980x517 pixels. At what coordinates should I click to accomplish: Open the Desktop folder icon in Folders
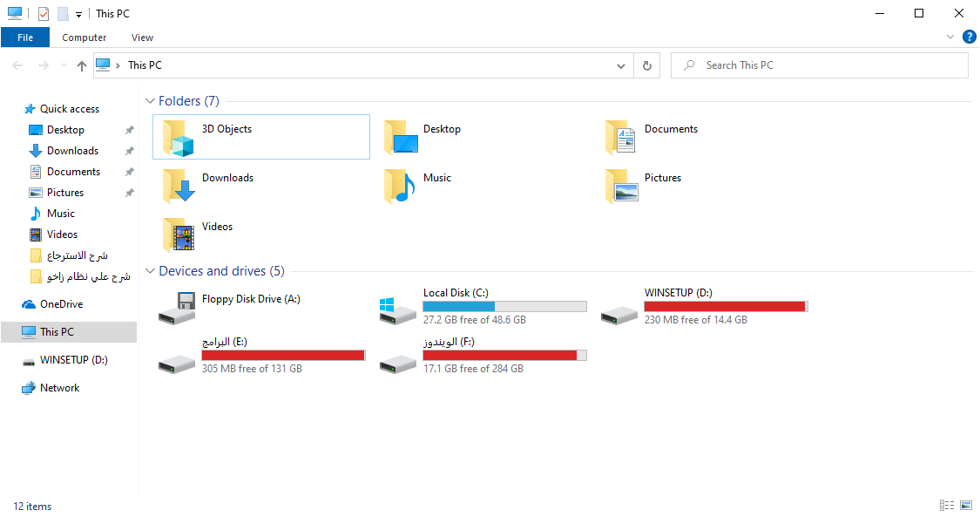click(x=401, y=138)
